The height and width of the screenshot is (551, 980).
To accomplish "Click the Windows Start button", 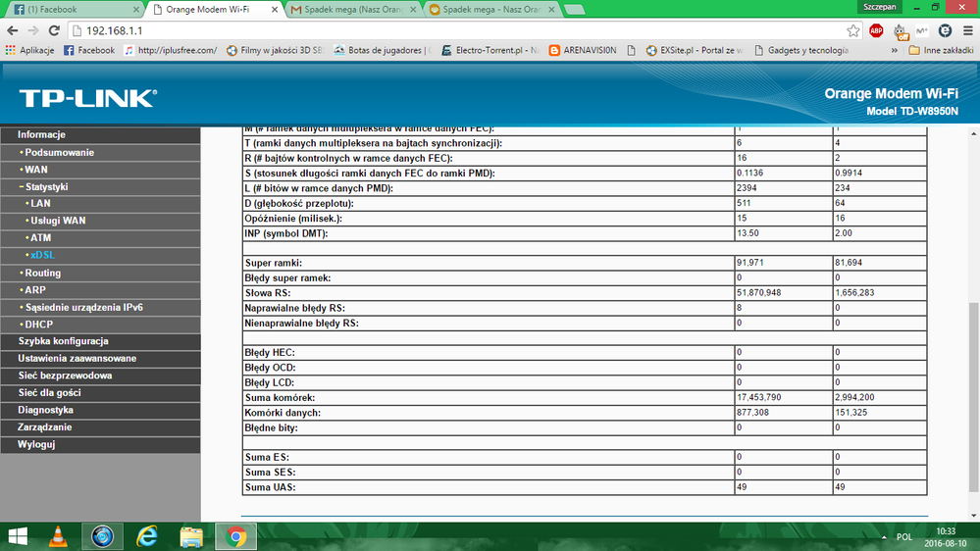I will pos(19,536).
